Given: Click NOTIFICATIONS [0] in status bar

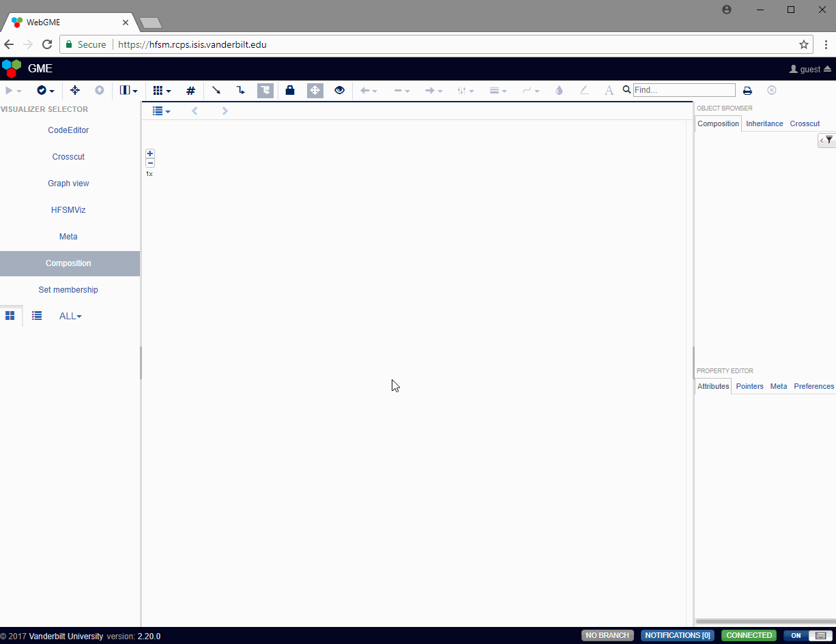Looking at the screenshot, I should tap(677, 635).
